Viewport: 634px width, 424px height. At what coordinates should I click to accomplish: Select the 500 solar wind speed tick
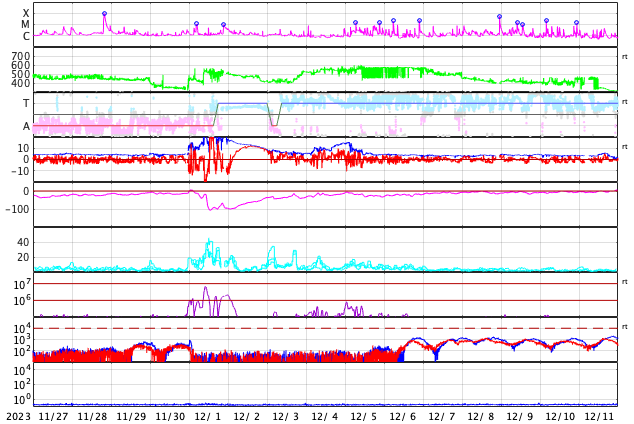pos(20,74)
